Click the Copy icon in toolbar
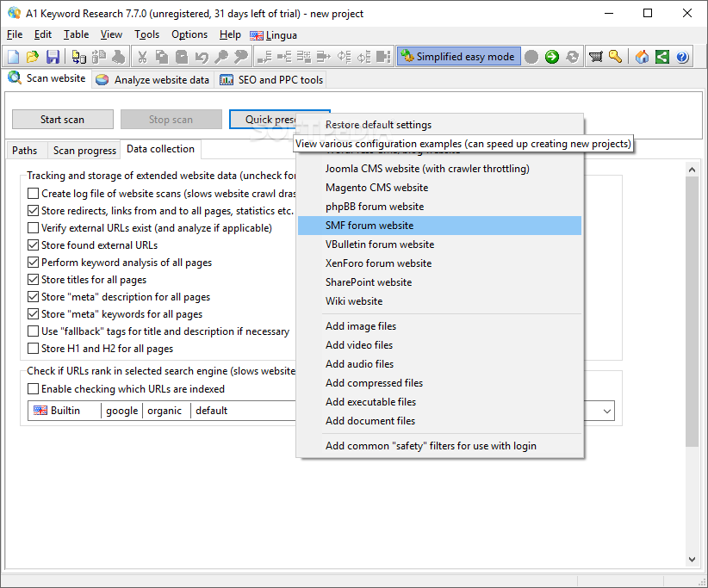708x588 pixels. point(162,57)
